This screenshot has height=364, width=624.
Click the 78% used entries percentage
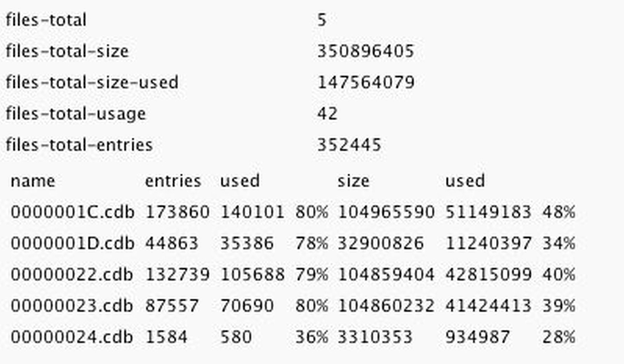coord(312,243)
